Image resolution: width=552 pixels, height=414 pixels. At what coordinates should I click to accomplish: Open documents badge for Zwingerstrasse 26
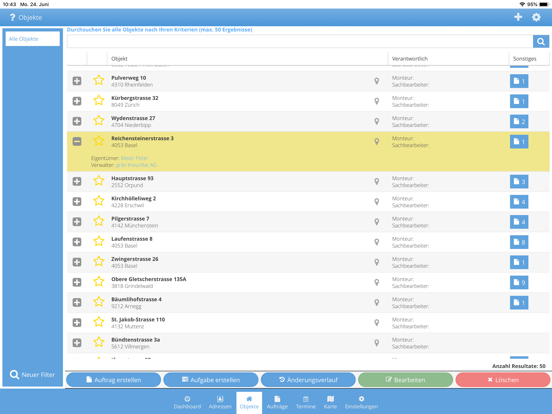pos(519,262)
